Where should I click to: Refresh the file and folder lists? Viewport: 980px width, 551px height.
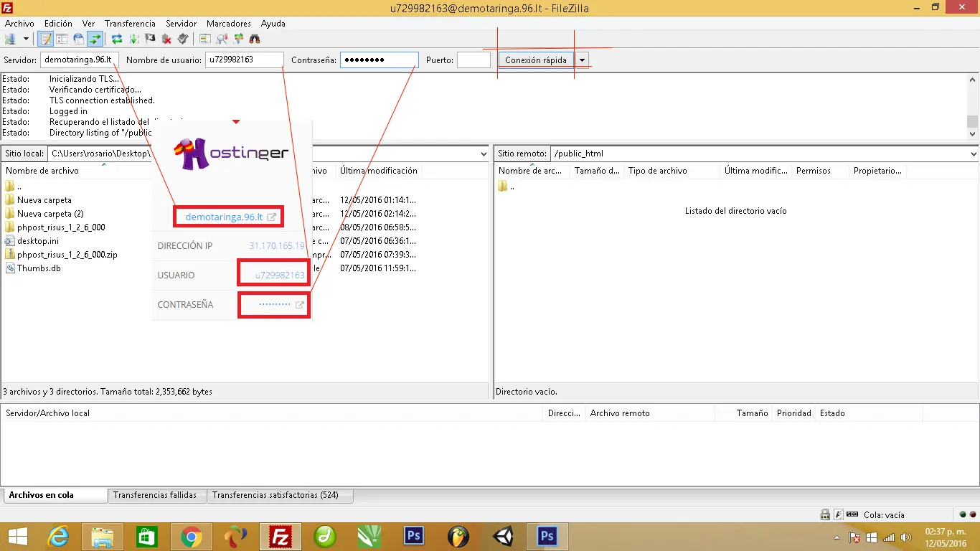117,39
